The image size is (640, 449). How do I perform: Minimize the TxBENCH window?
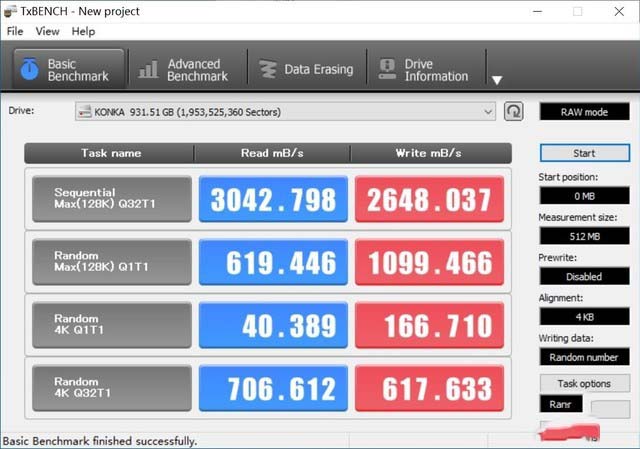[x=538, y=11]
